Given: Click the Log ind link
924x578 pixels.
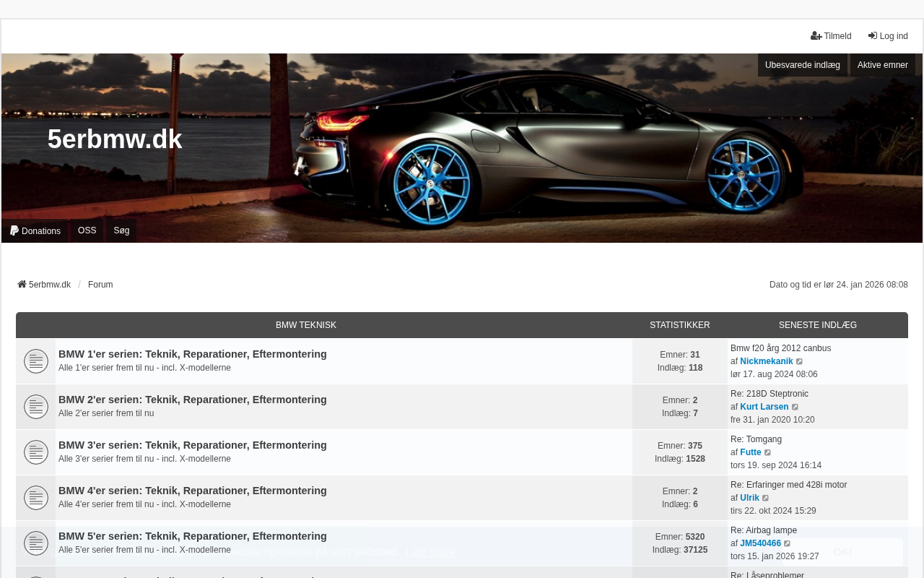Looking at the screenshot, I should [888, 36].
